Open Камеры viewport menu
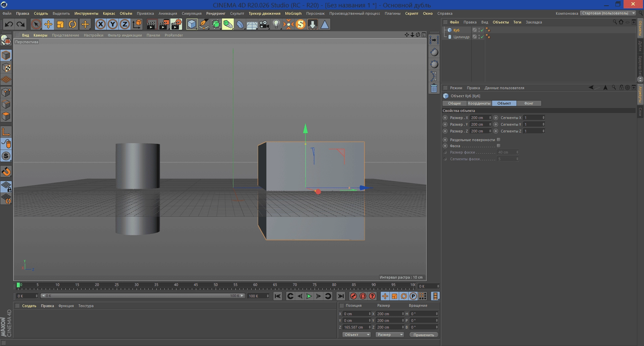 (40, 35)
